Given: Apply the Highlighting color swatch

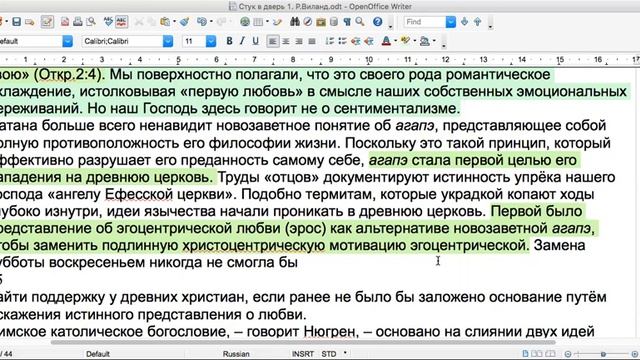Looking at the screenshot, I should tap(405, 41).
